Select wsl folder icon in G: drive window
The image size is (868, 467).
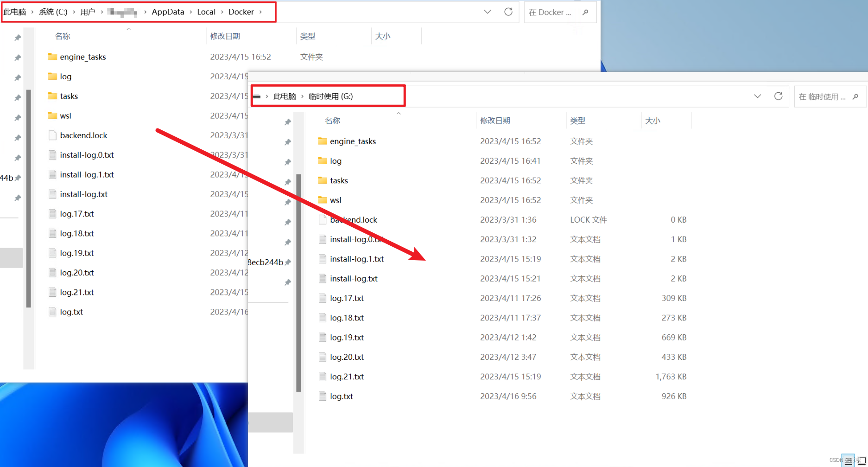coord(323,200)
